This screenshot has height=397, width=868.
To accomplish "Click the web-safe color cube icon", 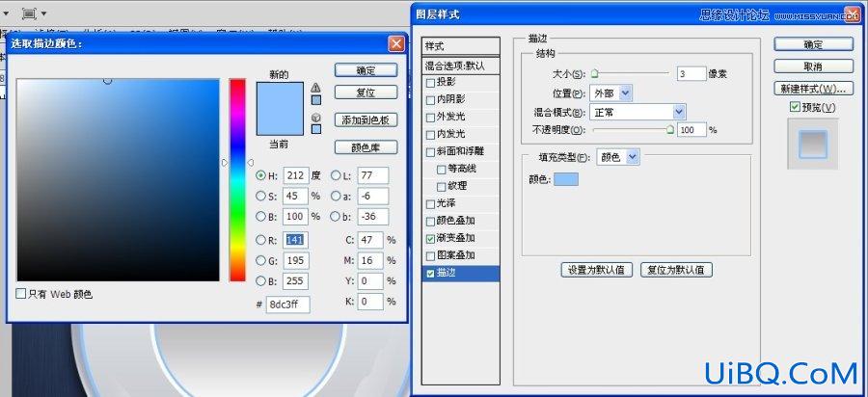I will [315, 118].
